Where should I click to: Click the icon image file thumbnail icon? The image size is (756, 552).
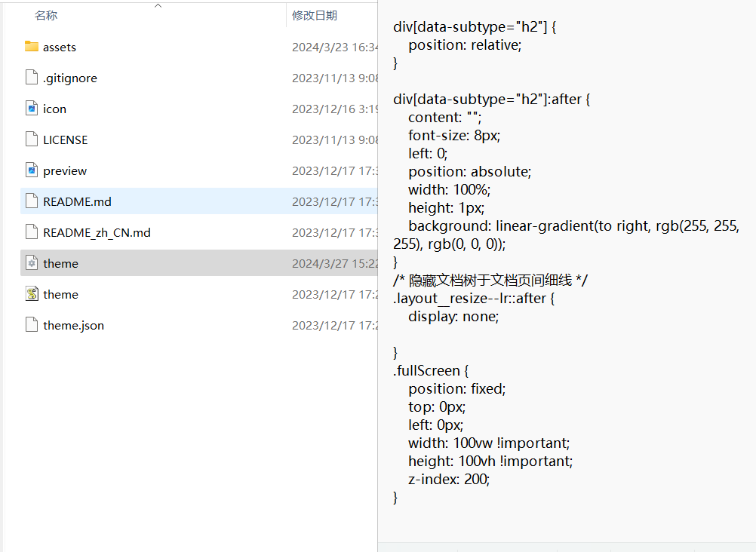32,109
